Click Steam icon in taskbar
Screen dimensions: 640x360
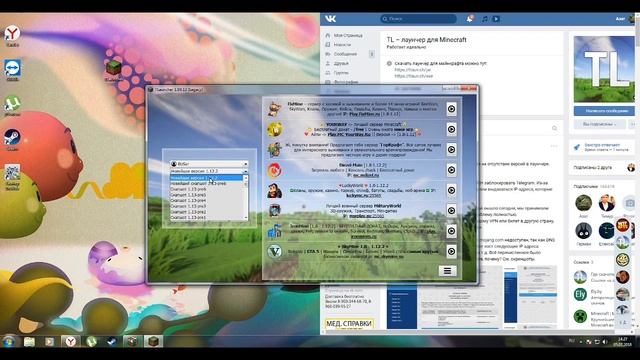pos(111,341)
